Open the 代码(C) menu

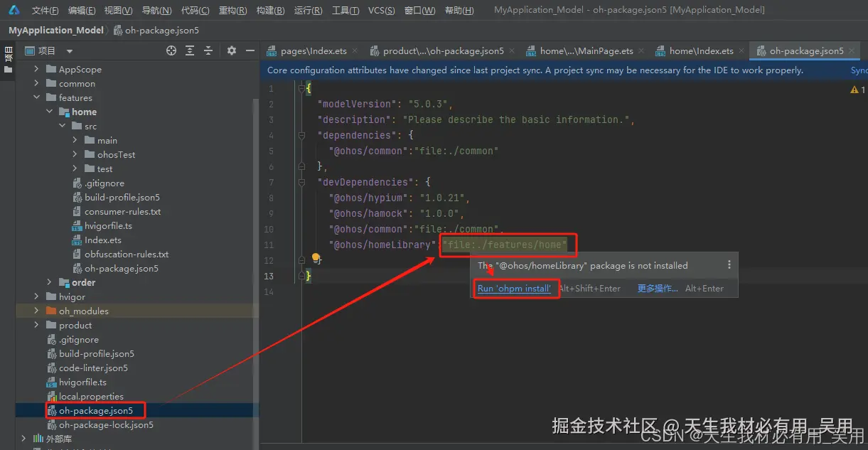(195, 10)
